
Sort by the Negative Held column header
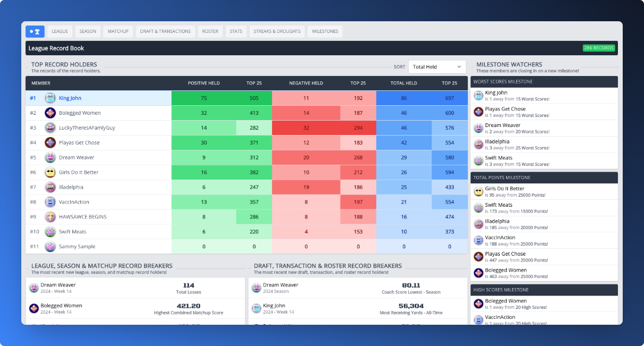click(306, 83)
